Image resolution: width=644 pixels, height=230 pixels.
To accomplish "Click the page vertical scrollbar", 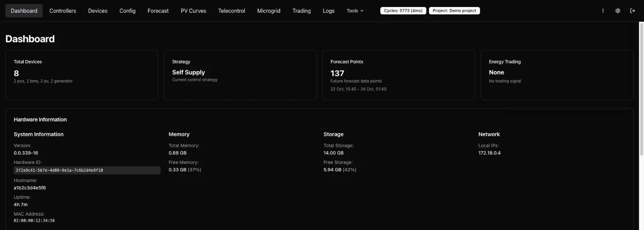I will point(642,89).
